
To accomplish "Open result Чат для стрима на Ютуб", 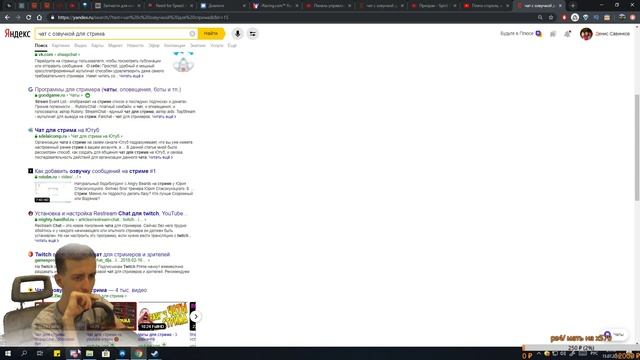I will click(67, 130).
